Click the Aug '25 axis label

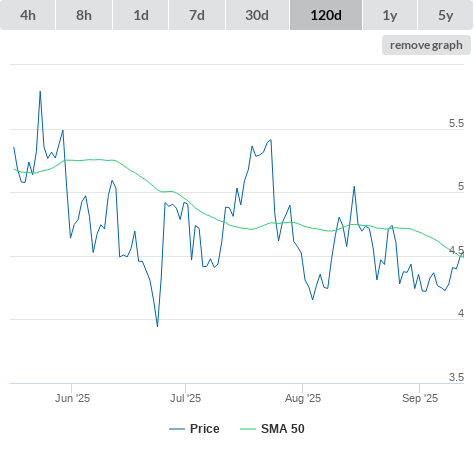[303, 398]
